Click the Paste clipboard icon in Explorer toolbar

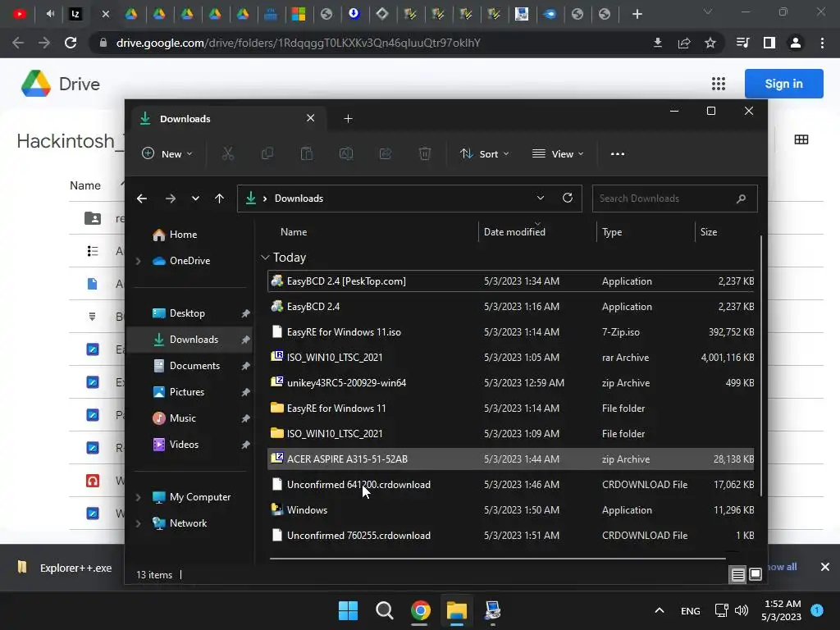tap(307, 153)
